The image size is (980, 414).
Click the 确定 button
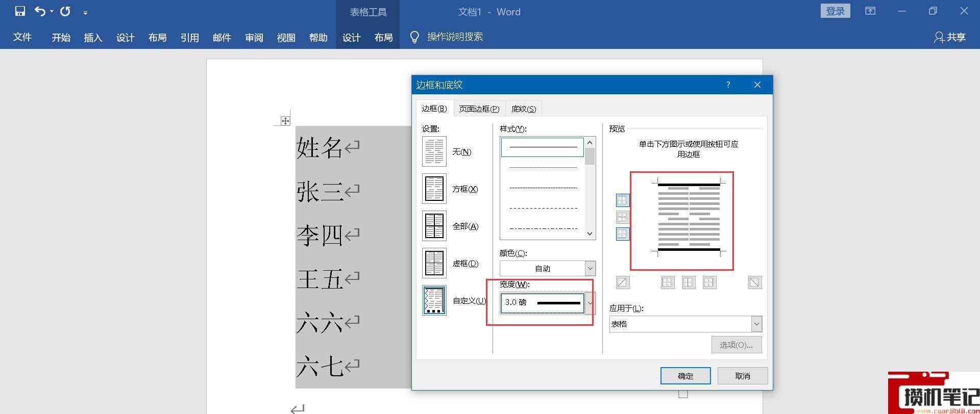(685, 376)
